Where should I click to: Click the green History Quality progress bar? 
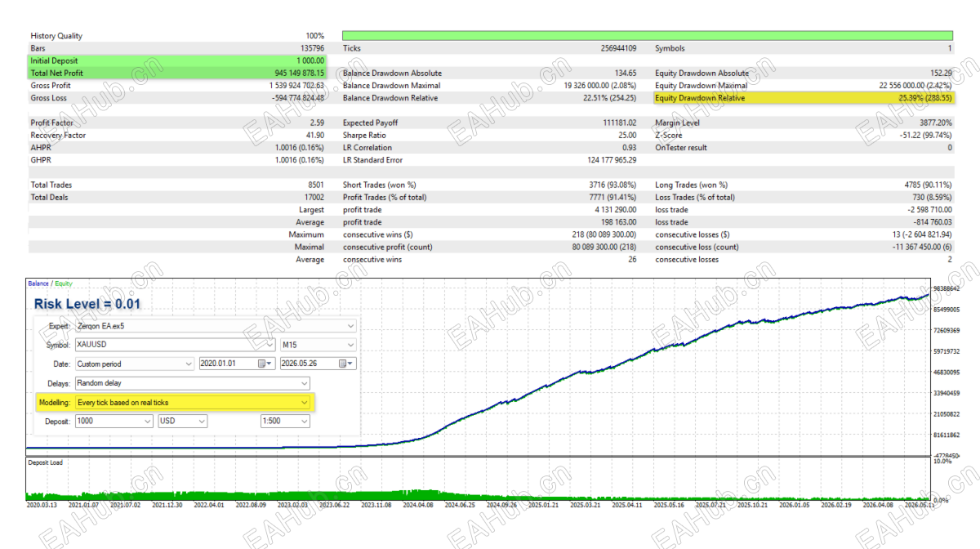pyautogui.click(x=647, y=36)
